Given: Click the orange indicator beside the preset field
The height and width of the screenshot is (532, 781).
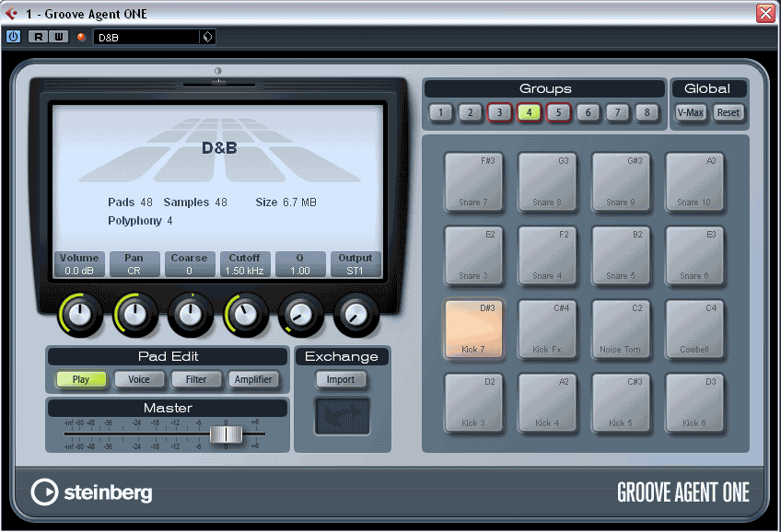Looking at the screenshot, I should pyautogui.click(x=81, y=37).
